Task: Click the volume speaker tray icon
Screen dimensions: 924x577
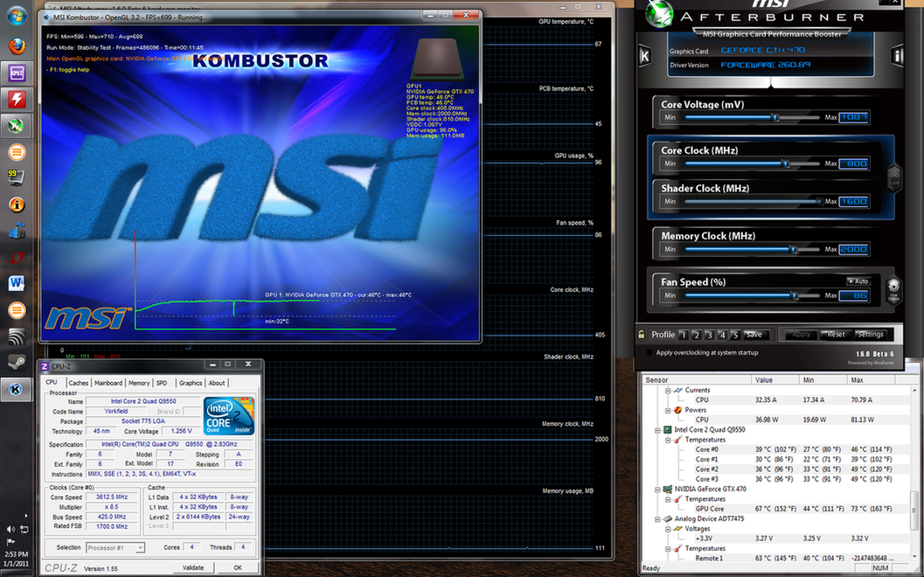Action: 10,529
